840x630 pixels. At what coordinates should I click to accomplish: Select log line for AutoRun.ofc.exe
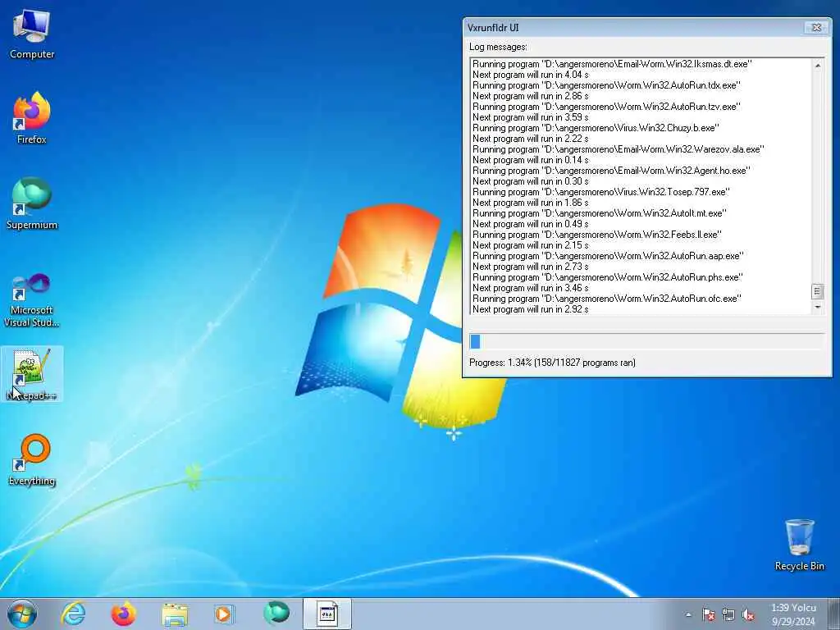click(x=607, y=299)
